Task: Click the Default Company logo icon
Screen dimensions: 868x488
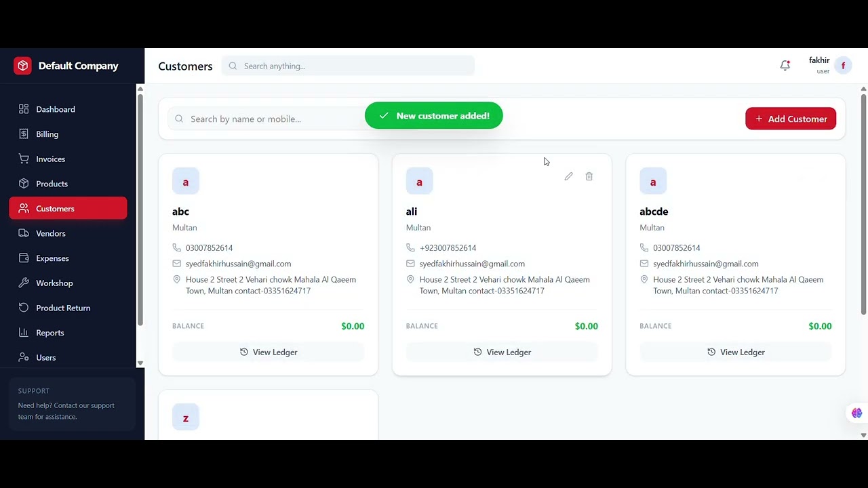Action: point(22,66)
